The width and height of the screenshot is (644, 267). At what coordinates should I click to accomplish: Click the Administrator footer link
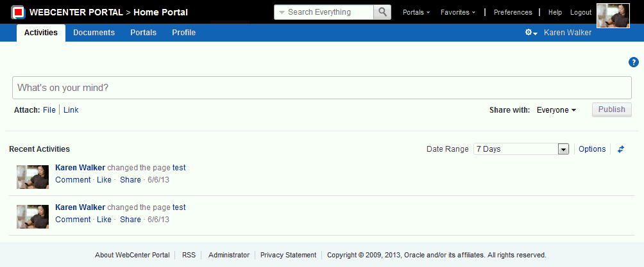[229, 255]
